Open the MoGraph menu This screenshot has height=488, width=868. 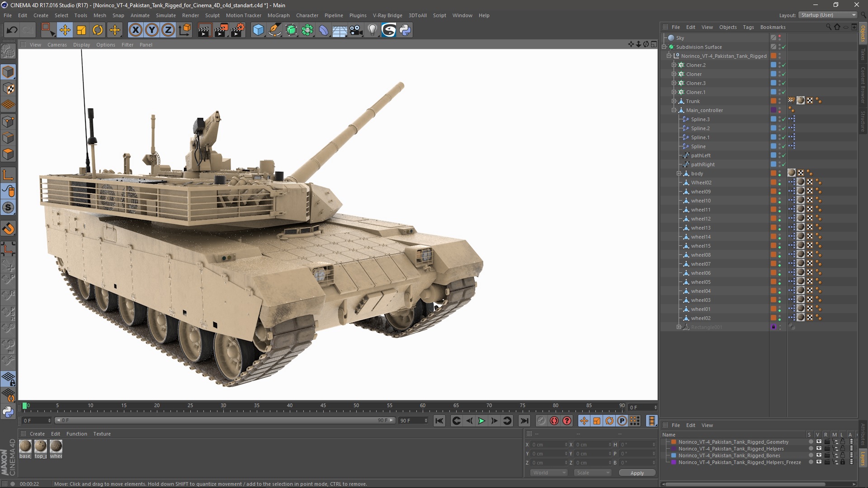pyautogui.click(x=278, y=15)
